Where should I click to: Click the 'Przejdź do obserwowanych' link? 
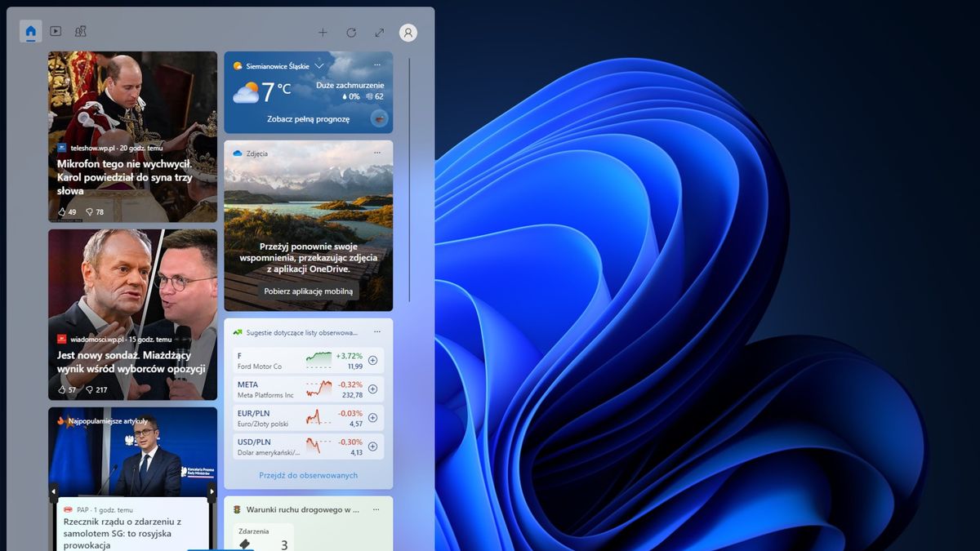[x=309, y=475]
